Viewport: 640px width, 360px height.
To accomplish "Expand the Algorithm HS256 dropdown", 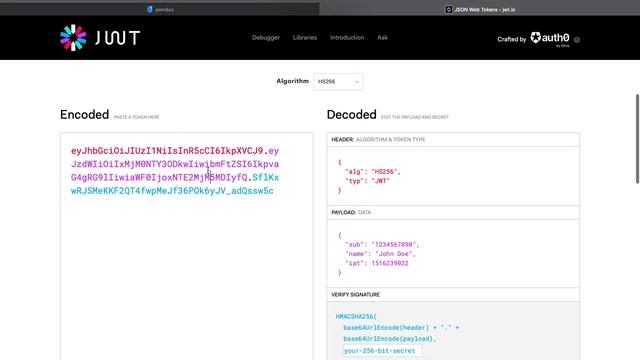I will coord(338,82).
